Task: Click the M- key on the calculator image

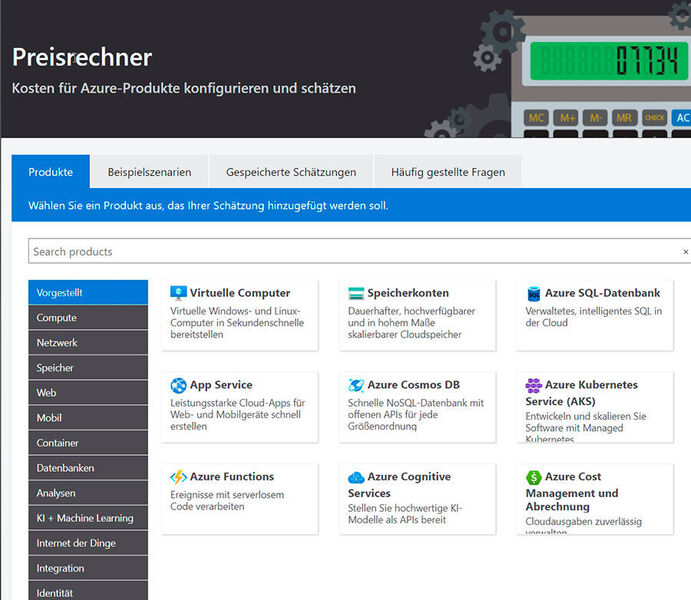Action: 595,118
